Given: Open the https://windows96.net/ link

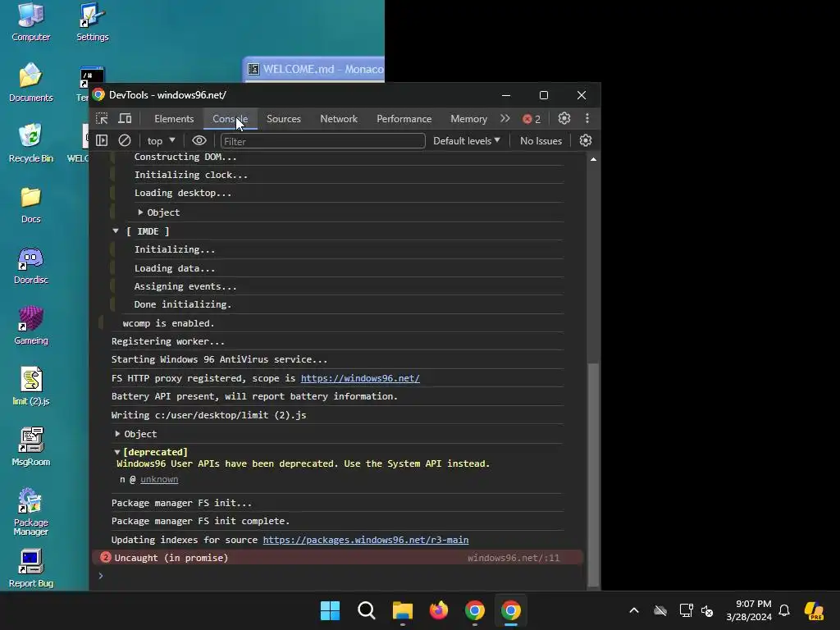Looking at the screenshot, I should pos(360,378).
